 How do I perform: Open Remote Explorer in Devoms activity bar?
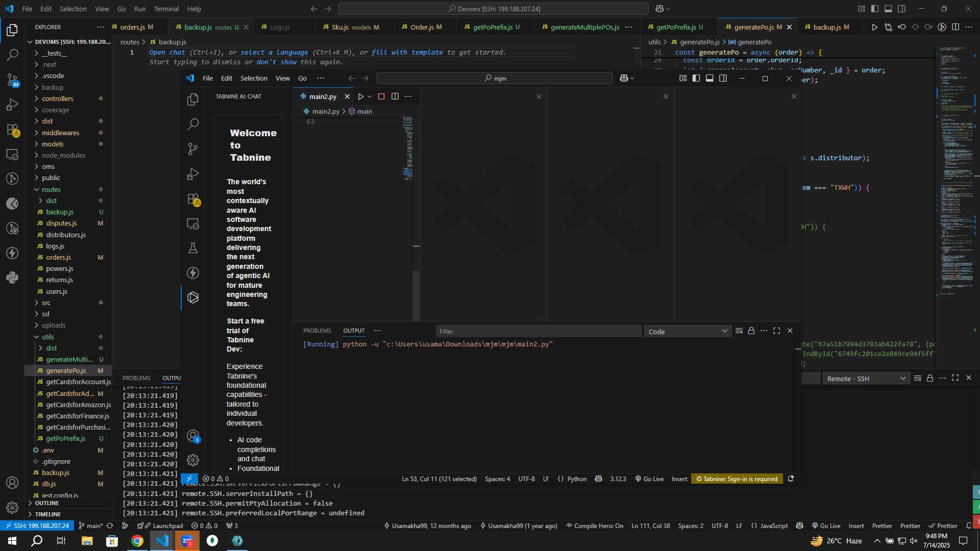tap(12, 154)
